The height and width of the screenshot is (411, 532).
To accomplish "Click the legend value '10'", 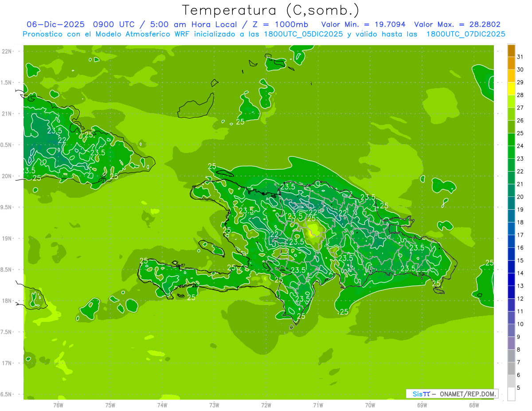I will [x=520, y=324].
